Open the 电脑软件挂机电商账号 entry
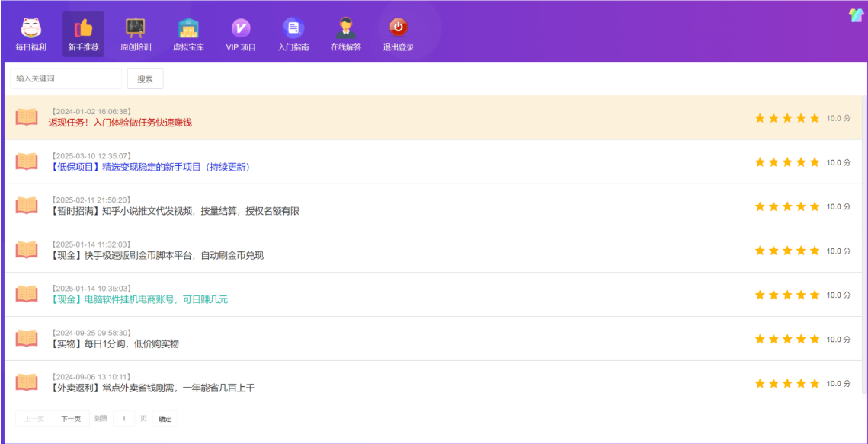Viewport: 868px width, 444px height. click(139, 299)
